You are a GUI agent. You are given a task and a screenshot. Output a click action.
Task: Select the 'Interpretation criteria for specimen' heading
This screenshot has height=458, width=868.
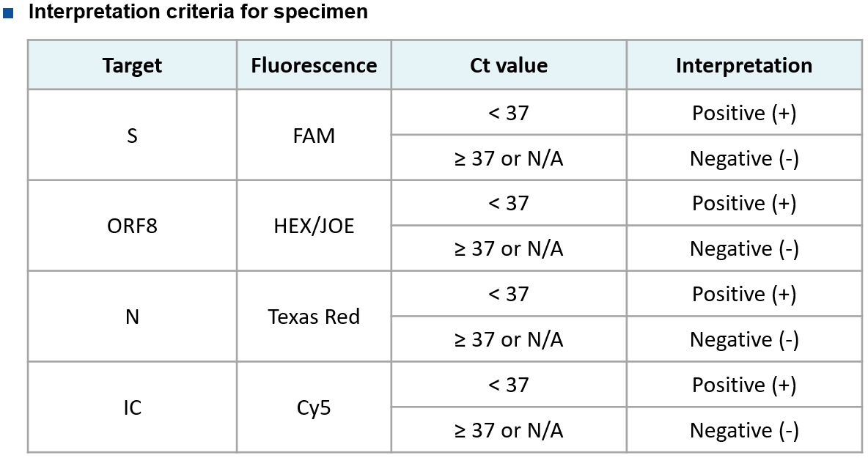[x=198, y=12]
